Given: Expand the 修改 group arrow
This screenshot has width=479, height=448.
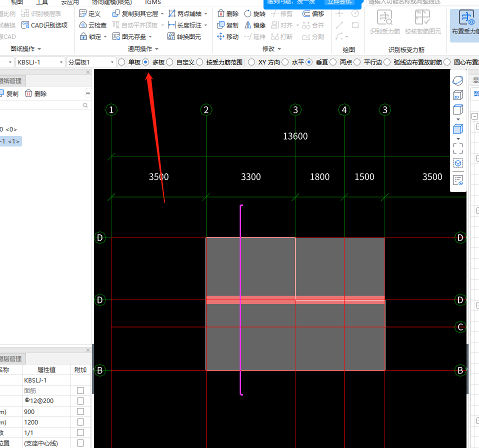Looking at the screenshot, I should click(x=279, y=49).
